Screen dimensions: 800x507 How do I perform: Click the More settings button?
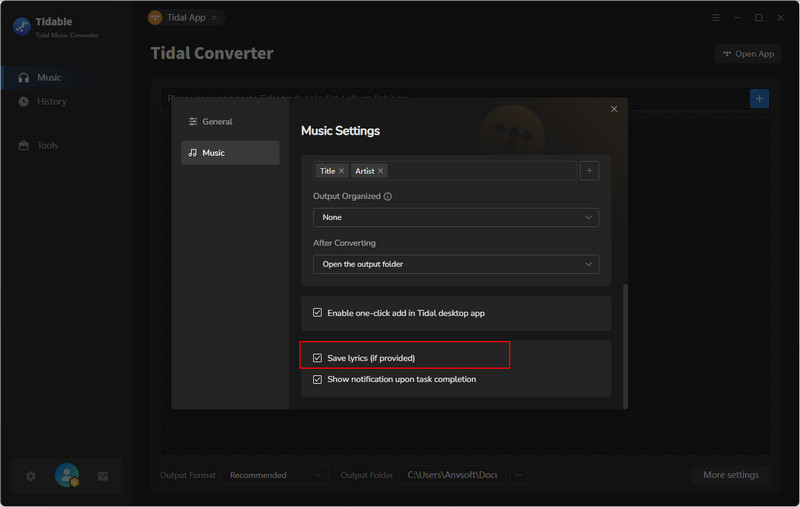pyautogui.click(x=731, y=475)
